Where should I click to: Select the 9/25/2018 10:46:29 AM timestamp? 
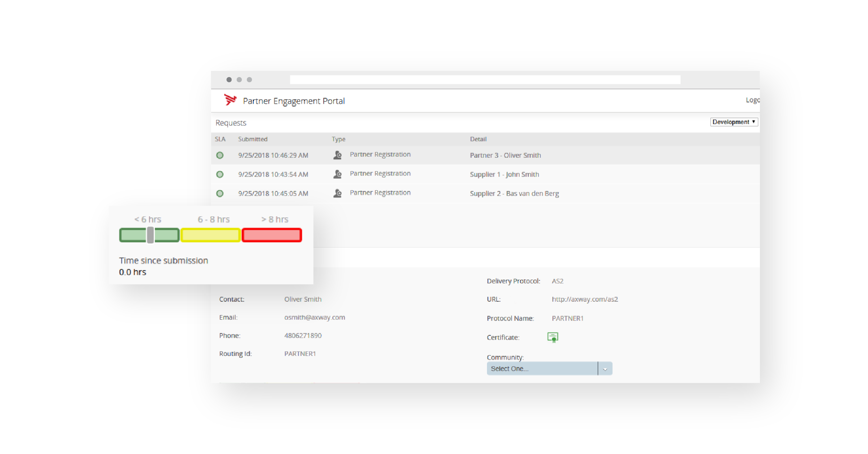pos(273,156)
